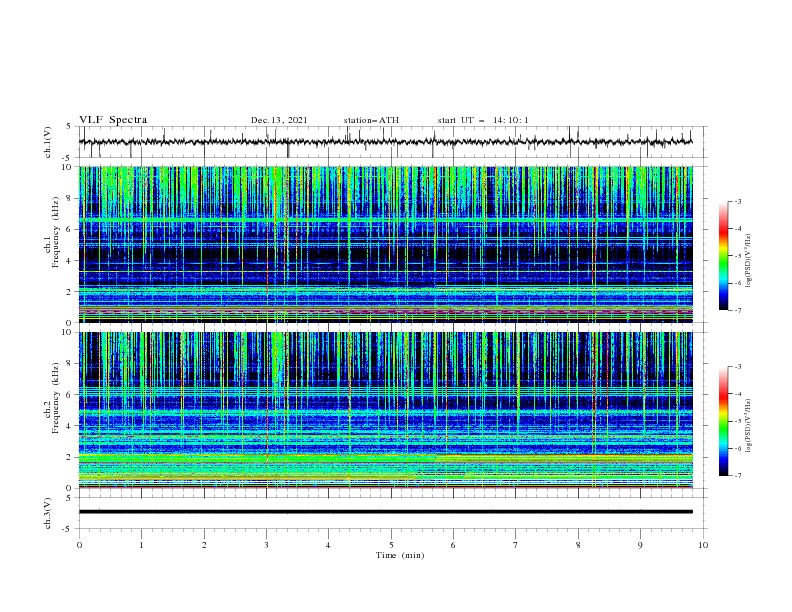Click the "ch.1(V)" waveform axis label

click(48, 142)
